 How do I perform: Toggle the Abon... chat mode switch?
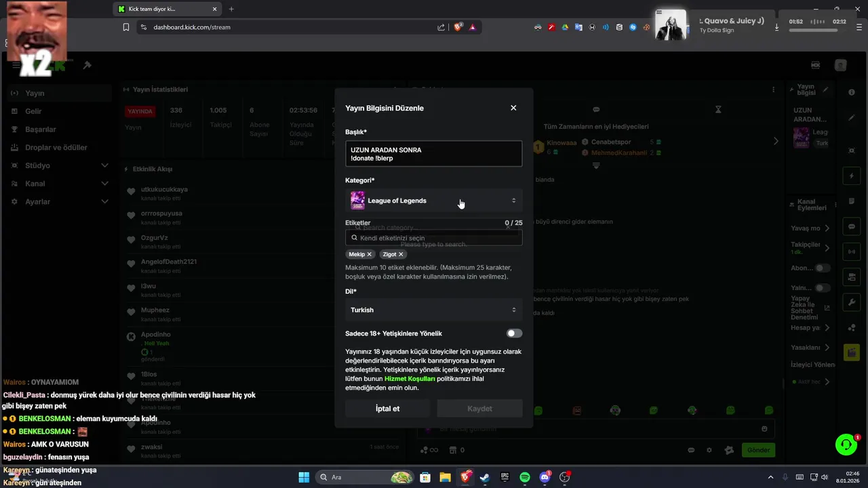[x=823, y=268]
